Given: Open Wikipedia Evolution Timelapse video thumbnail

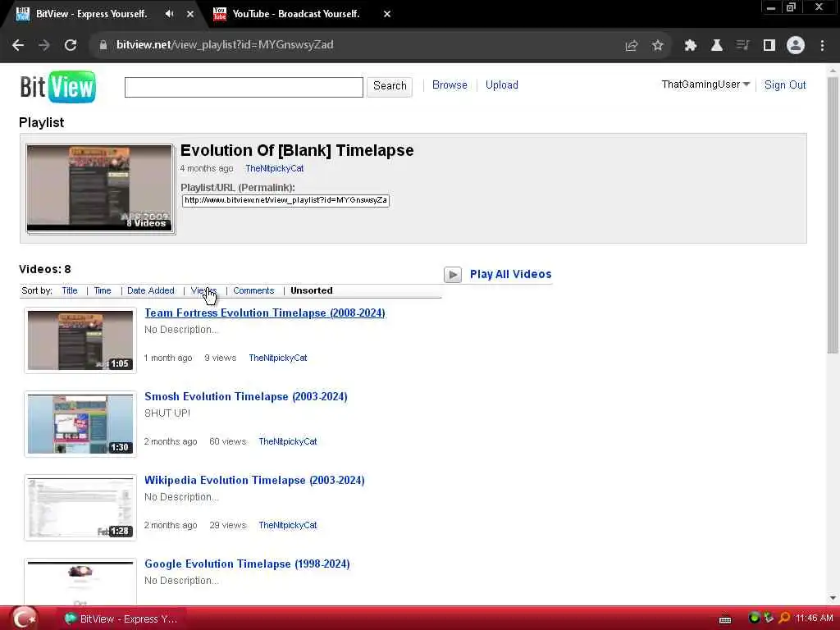Looking at the screenshot, I should tap(80, 507).
